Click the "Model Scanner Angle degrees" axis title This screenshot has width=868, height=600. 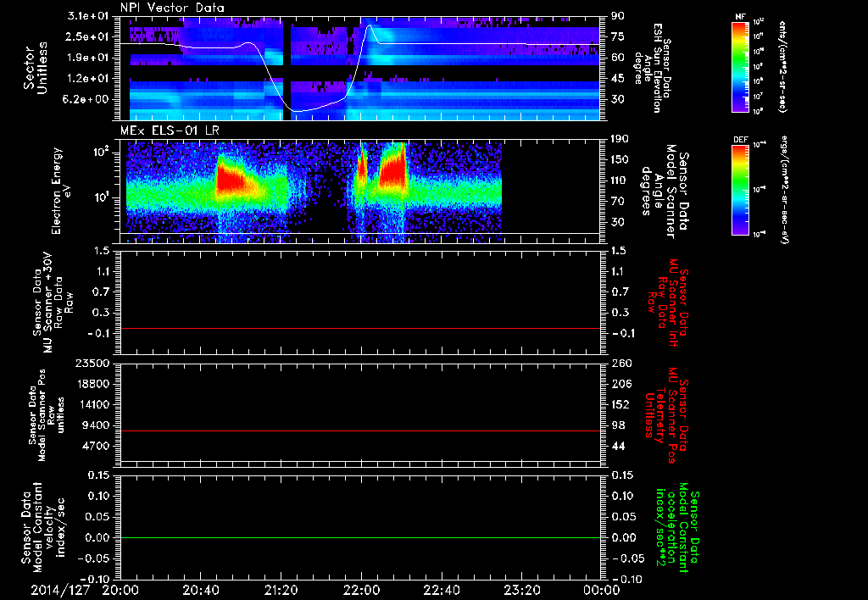click(x=665, y=192)
